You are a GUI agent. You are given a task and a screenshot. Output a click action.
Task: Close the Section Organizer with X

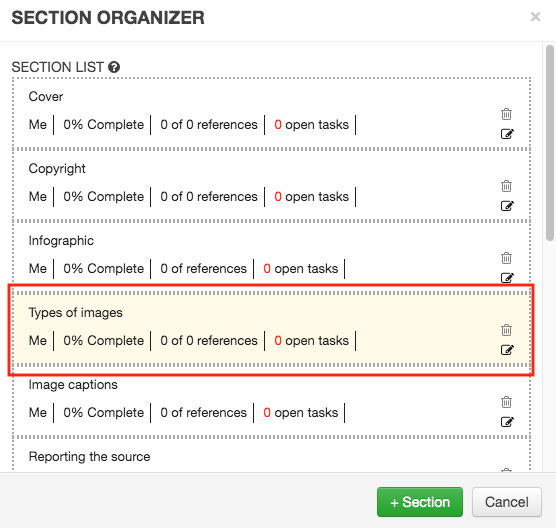pyautogui.click(x=535, y=17)
